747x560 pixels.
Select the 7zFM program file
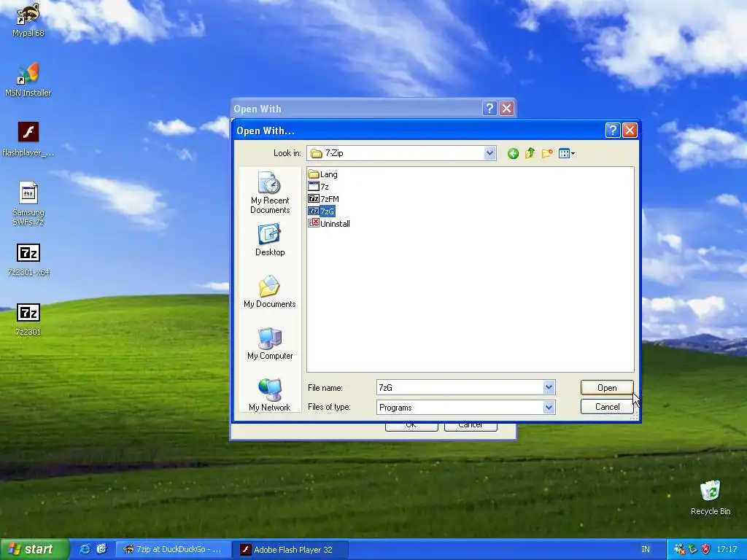324,199
